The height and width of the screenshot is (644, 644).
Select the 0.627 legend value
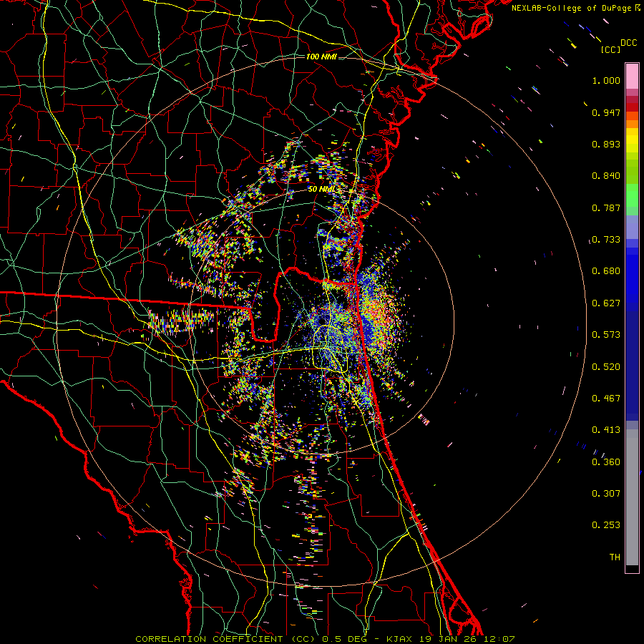coord(606,303)
